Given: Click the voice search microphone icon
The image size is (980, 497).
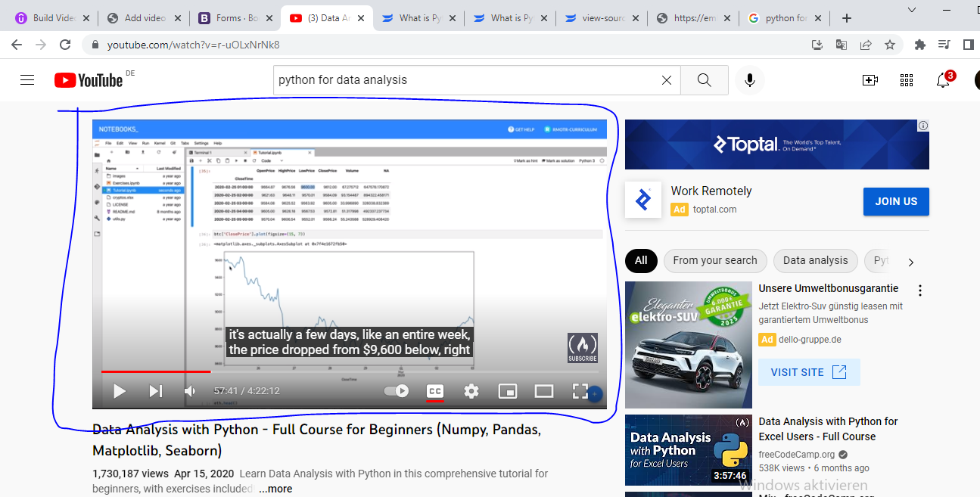Looking at the screenshot, I should point(749,80).
